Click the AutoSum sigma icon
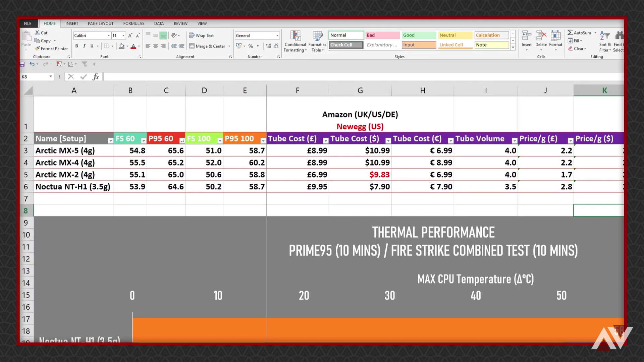The height and width of the screenshot is (362, 644). coord(570,33)
